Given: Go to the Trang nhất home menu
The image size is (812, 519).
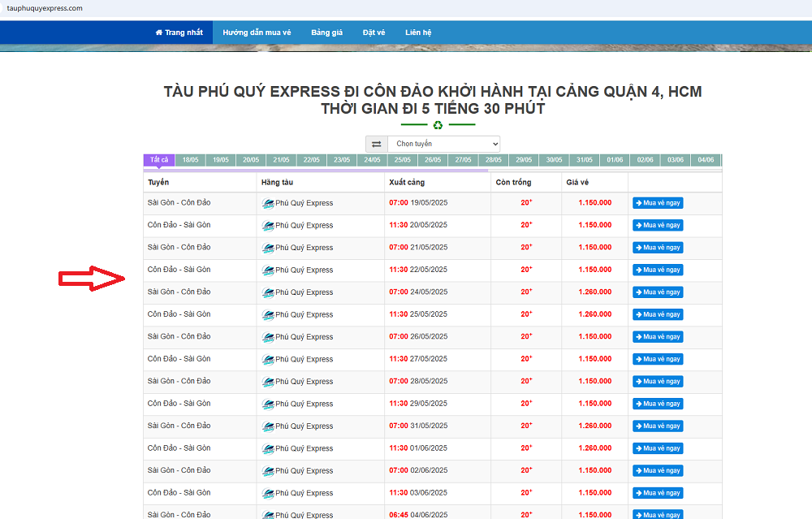Looking at the screenshot, I should [x=179, y=32].
